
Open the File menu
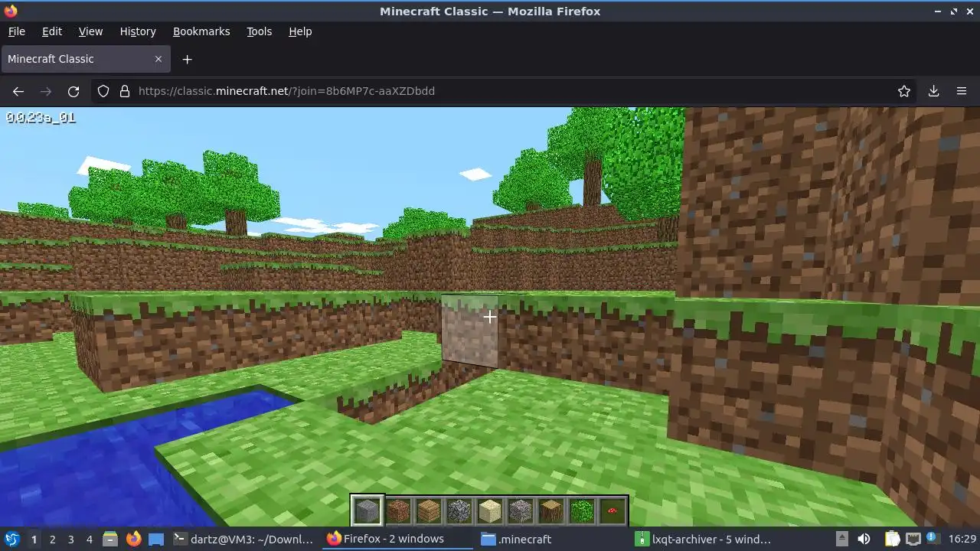(x=16, y=31)
